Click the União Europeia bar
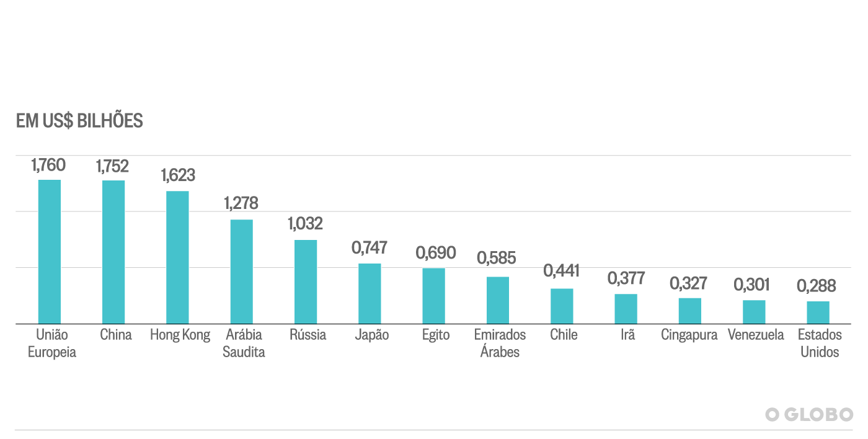Screen dimensions: 868x439 click(x=50, y=252)
